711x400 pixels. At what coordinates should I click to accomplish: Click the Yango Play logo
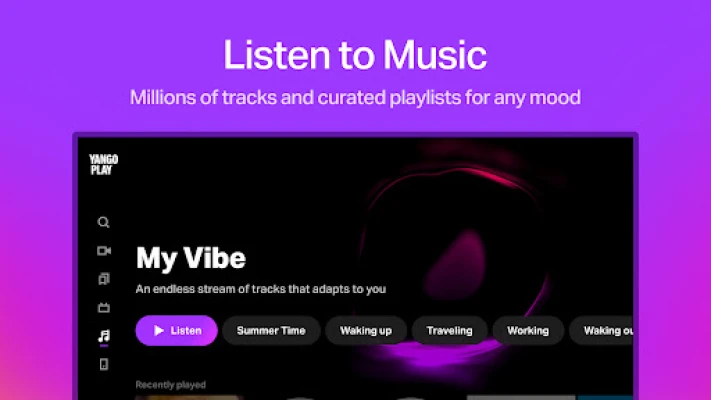(103, 165)
